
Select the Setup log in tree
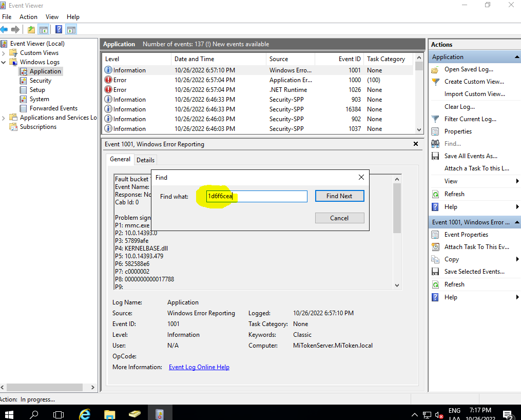click(37, 90)
